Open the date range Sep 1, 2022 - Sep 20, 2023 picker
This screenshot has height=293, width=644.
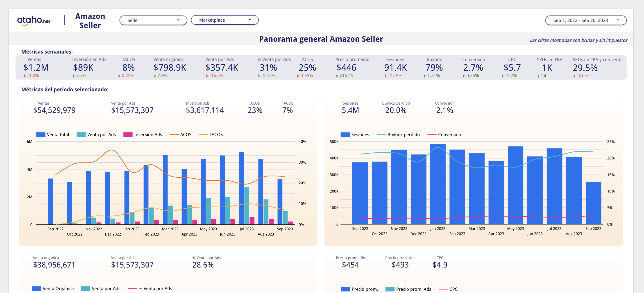585,20
